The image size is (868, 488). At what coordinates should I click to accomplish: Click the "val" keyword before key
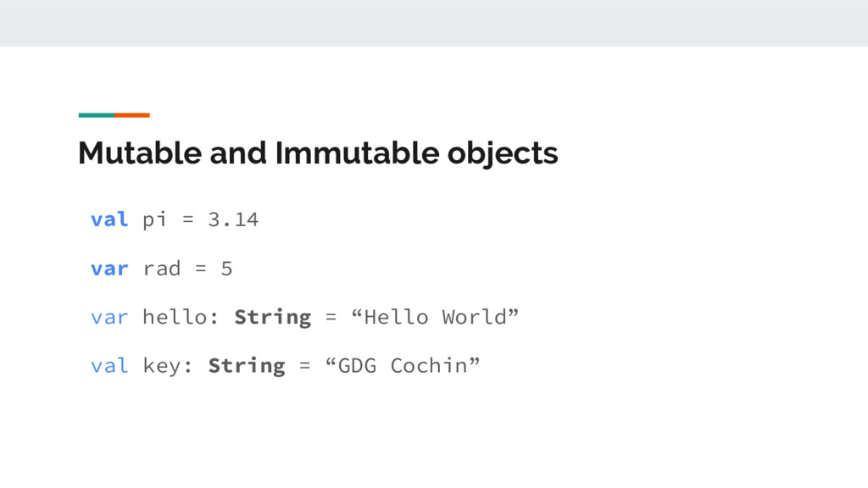pyautogui.click(x=109, y=366)
